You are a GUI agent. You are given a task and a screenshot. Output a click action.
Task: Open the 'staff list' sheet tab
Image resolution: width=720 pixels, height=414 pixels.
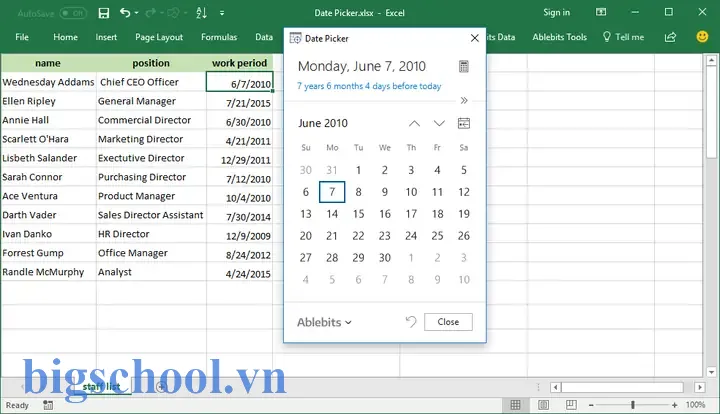tap(101, 386)
